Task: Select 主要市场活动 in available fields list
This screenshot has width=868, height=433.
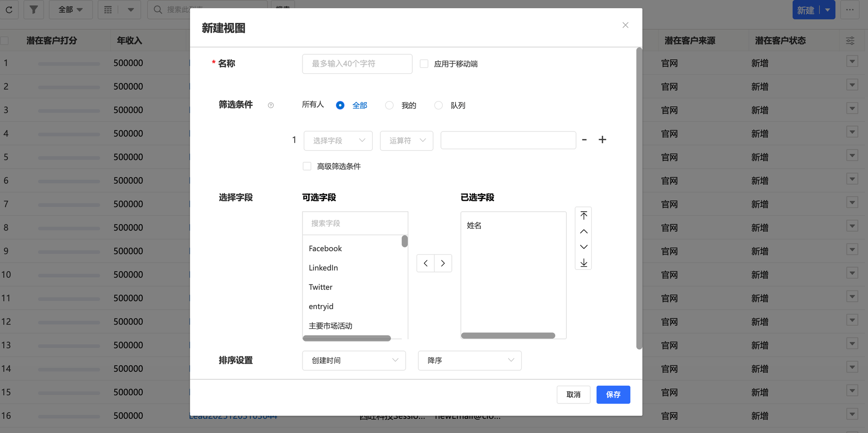Action: [331, 326]
